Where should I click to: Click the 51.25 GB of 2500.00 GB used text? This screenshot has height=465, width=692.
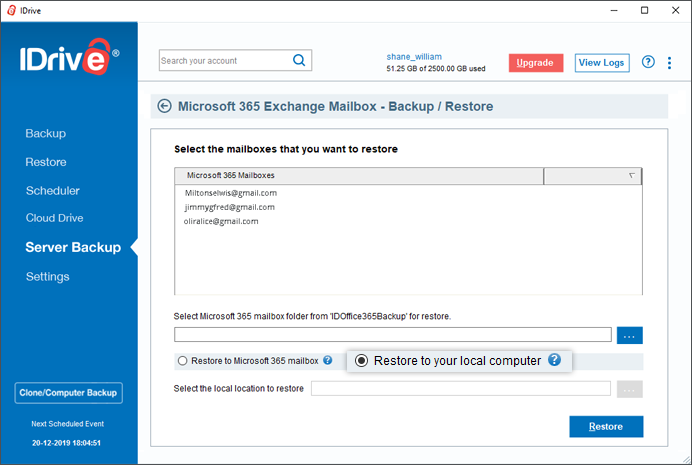tap(436, 68)
